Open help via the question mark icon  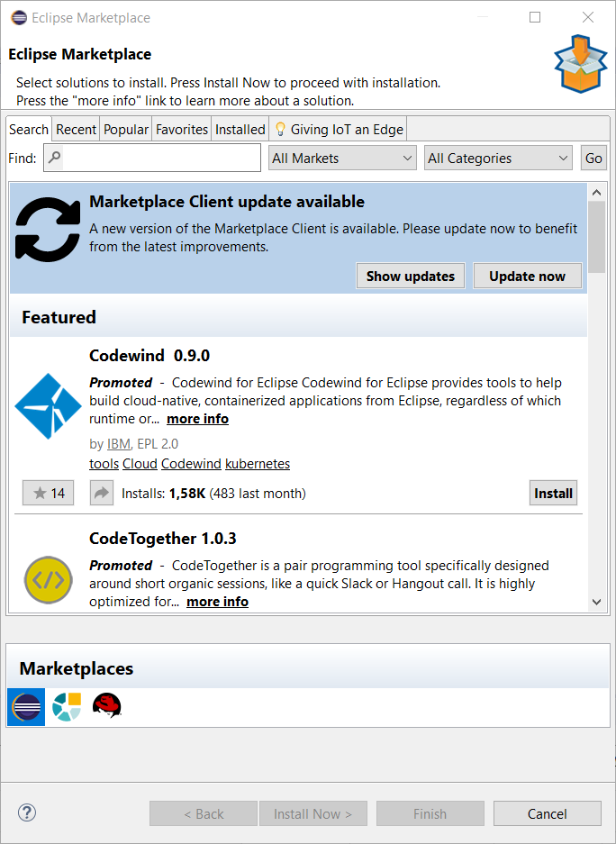pos(27,813)
